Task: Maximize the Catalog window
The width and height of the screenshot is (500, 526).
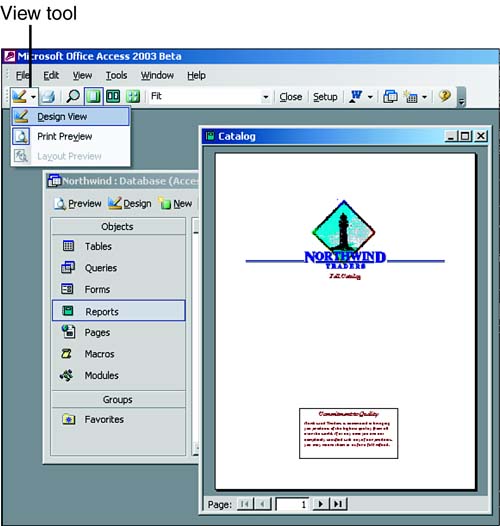Action: (x=465, y=136)
